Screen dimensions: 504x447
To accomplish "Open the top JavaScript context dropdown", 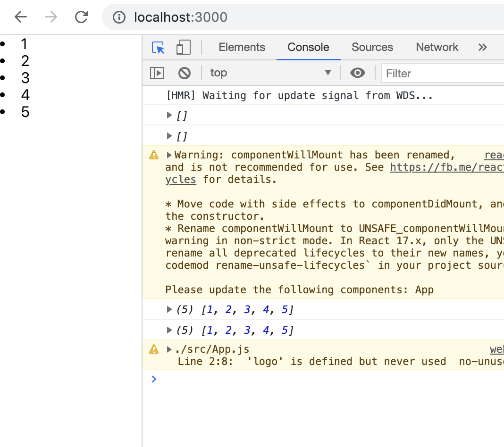I will click(x=271, y=73).
